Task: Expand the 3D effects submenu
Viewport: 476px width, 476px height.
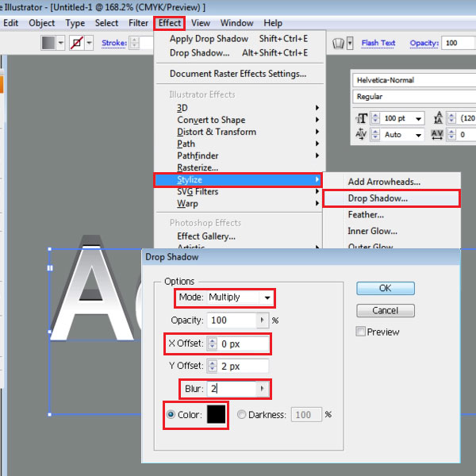Action: coord(240,108)
